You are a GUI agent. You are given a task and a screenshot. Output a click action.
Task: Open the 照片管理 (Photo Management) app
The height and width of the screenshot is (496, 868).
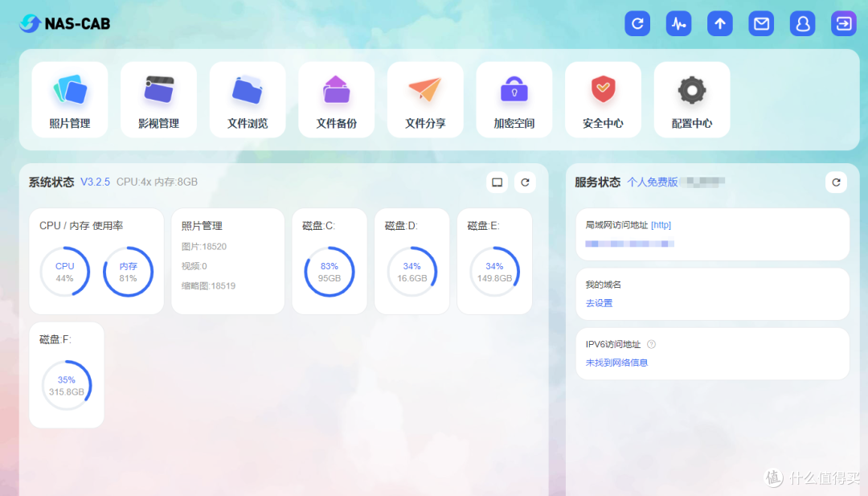pyautogui.click(x=70, y=99)
